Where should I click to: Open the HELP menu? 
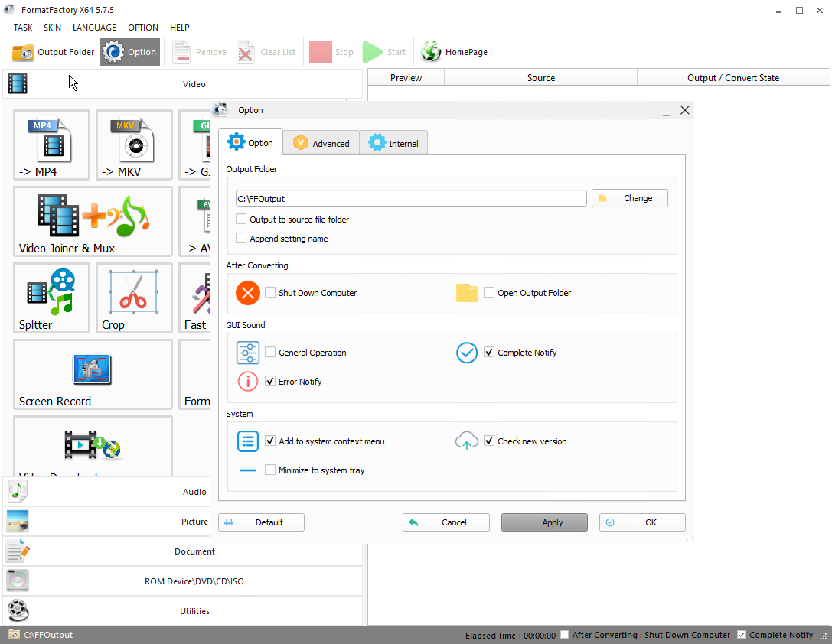(x=179, y=28)
